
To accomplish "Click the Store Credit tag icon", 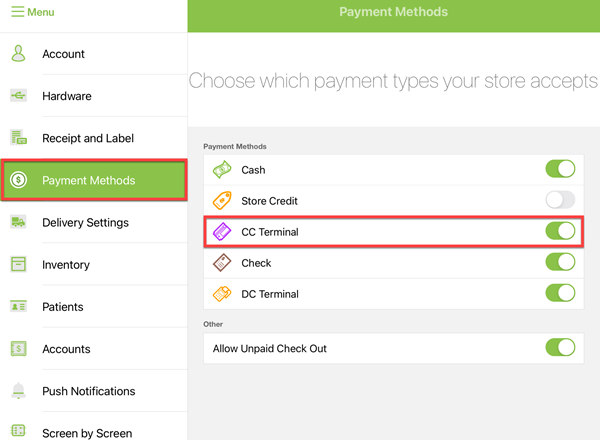I will pyautogui.click(x=222, y=201).
